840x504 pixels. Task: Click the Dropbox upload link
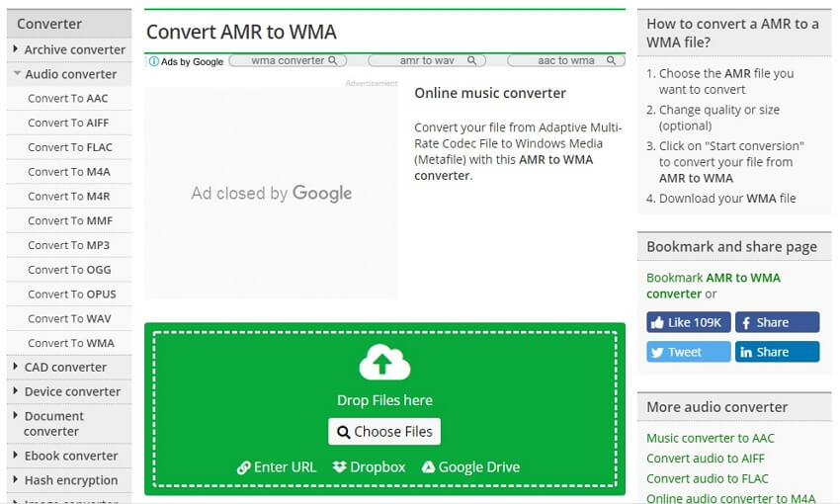point(369,467)
